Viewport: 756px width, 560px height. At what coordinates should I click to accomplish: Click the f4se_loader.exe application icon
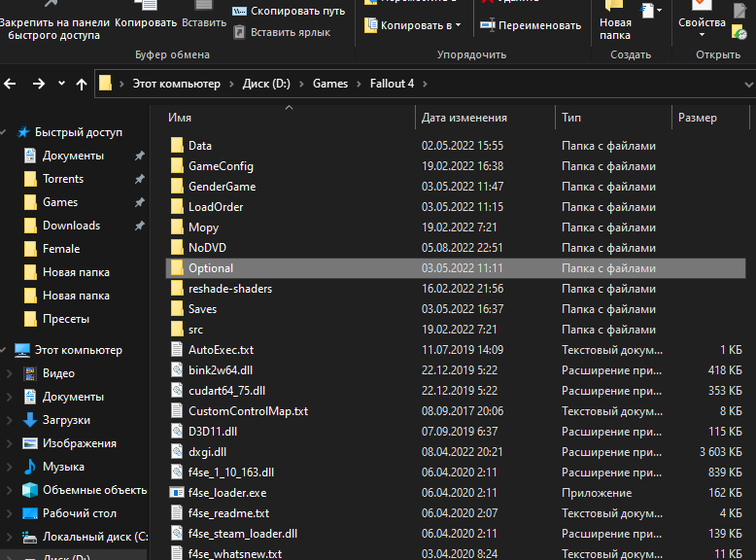[176, 493]
